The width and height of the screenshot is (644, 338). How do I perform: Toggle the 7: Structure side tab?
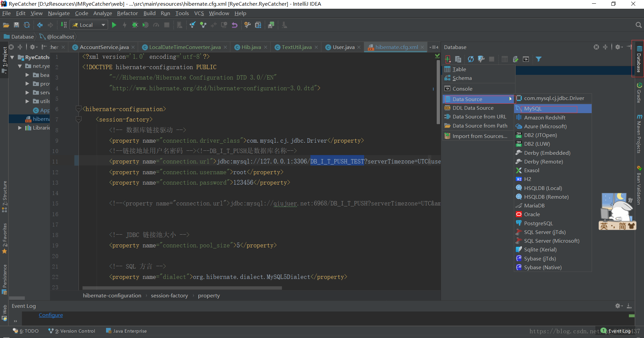pyautogui.click(x=4, y=196)
